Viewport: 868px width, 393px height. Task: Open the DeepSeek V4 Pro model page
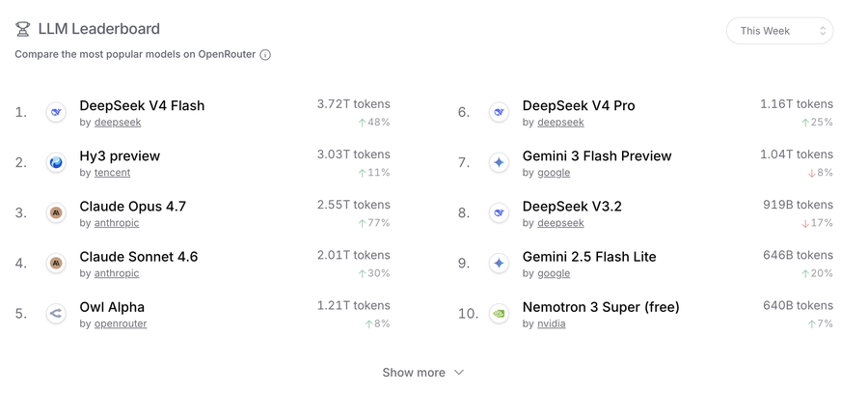(x=579, y=105)
